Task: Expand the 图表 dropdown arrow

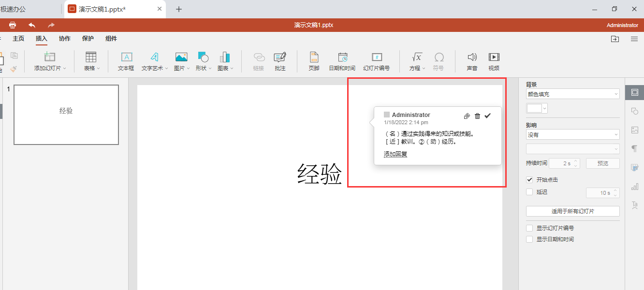Action: 232,69
